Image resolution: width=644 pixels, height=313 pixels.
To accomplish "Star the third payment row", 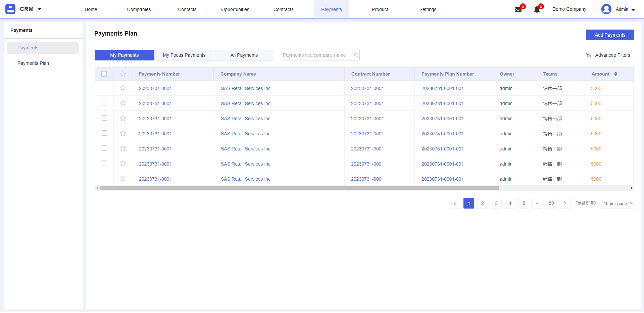I will click(x=123, y=118).
